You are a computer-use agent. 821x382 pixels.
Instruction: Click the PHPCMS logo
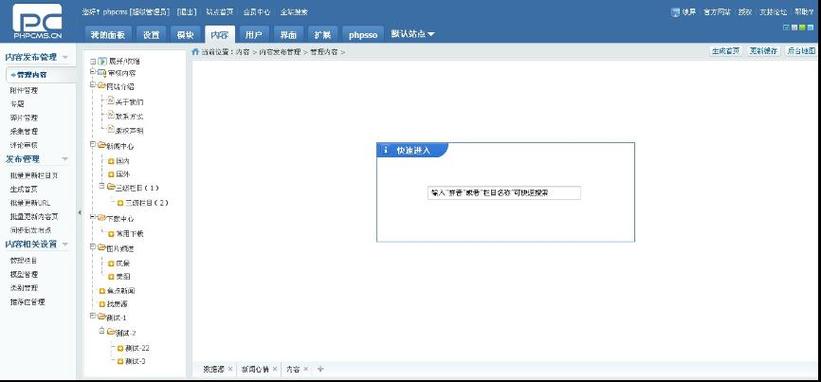(37, 21)
